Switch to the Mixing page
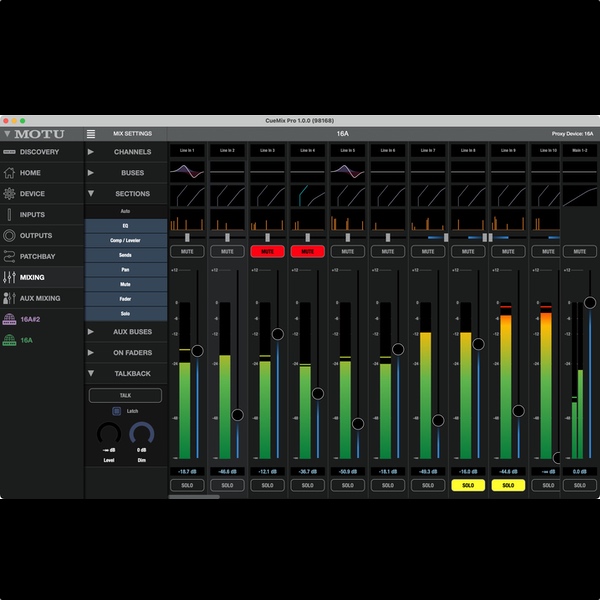Image resolution: width=600 pixels, height=600 pixels. pyautogui.click(x=42, y=277)
